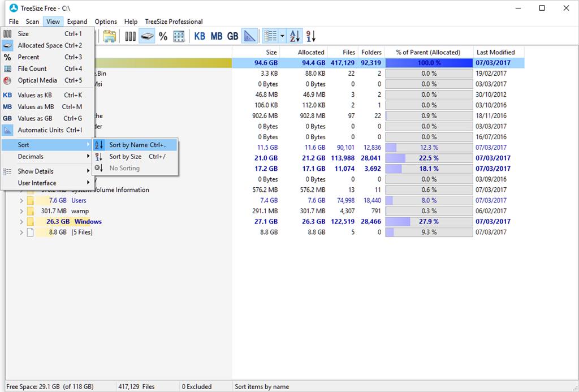Select the Windows tree row label

(88, 222)
